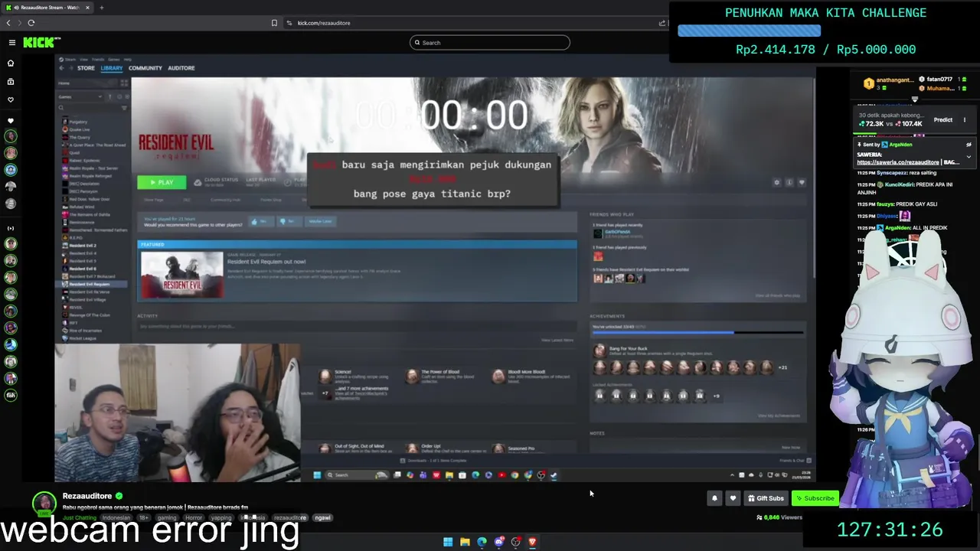The image size is (980, 551).
Task: Click the ngawi tag
Action: pyautogui.click(x=322, y=518)
